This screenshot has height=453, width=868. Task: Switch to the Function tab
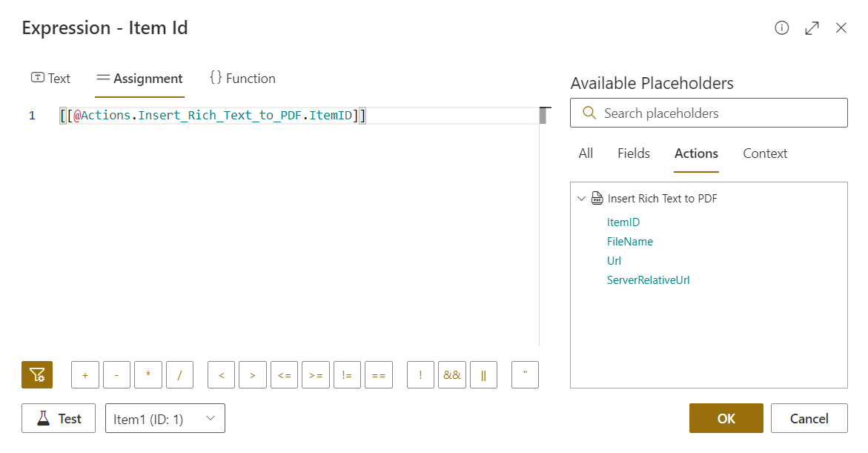pyautogui.click(x=242, y=79)
